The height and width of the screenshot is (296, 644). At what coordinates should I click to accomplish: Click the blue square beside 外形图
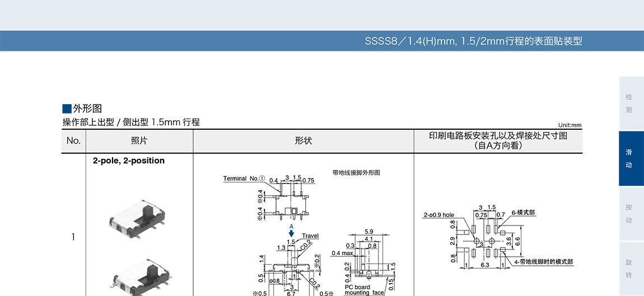(67, 109)
